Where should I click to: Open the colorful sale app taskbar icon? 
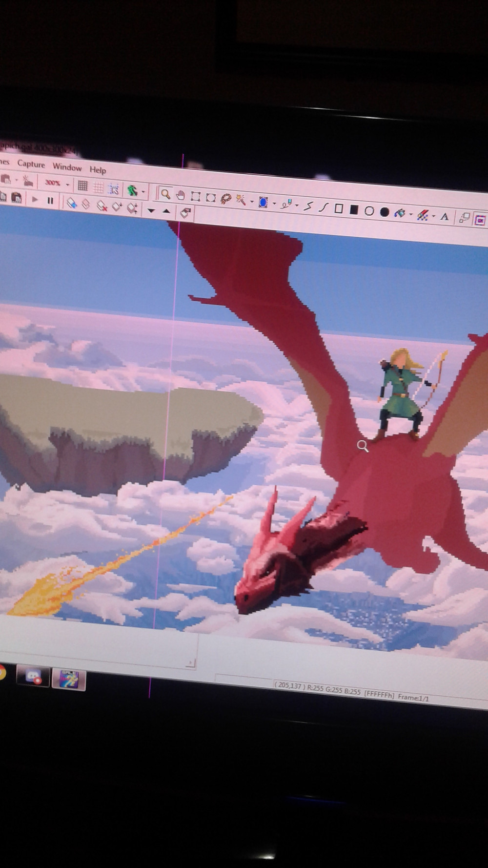point(69,679)
